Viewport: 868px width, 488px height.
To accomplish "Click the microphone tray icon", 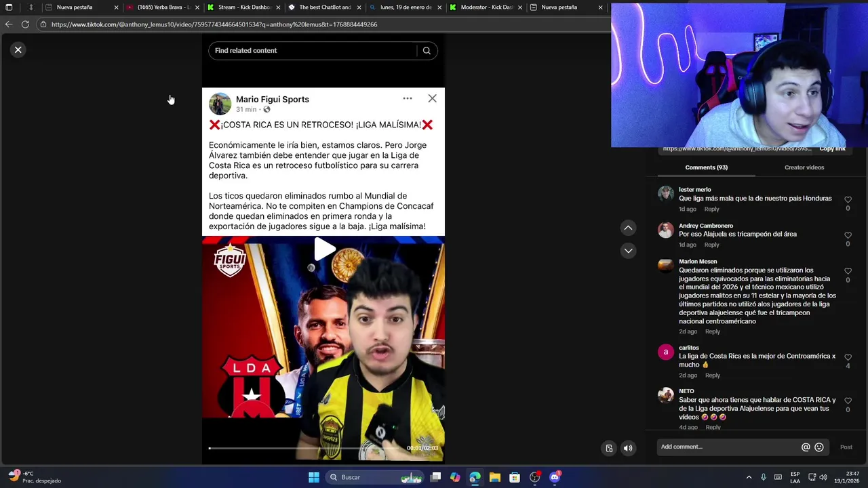I will pyautogui.click(x=764, y=477).
